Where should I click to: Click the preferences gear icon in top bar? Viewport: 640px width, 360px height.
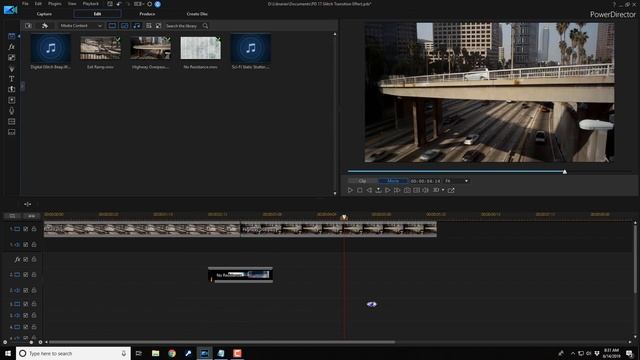[149, 4]
